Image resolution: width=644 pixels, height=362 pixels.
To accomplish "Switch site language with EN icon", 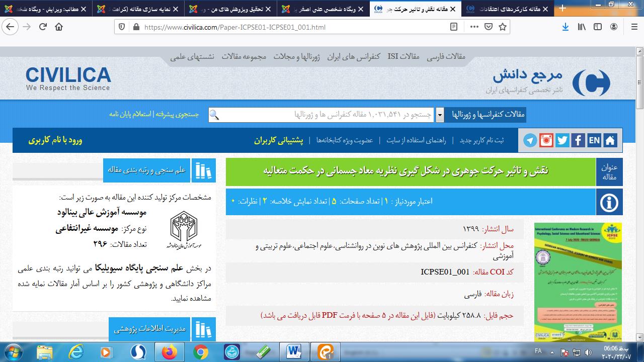I will pos(594,140).
